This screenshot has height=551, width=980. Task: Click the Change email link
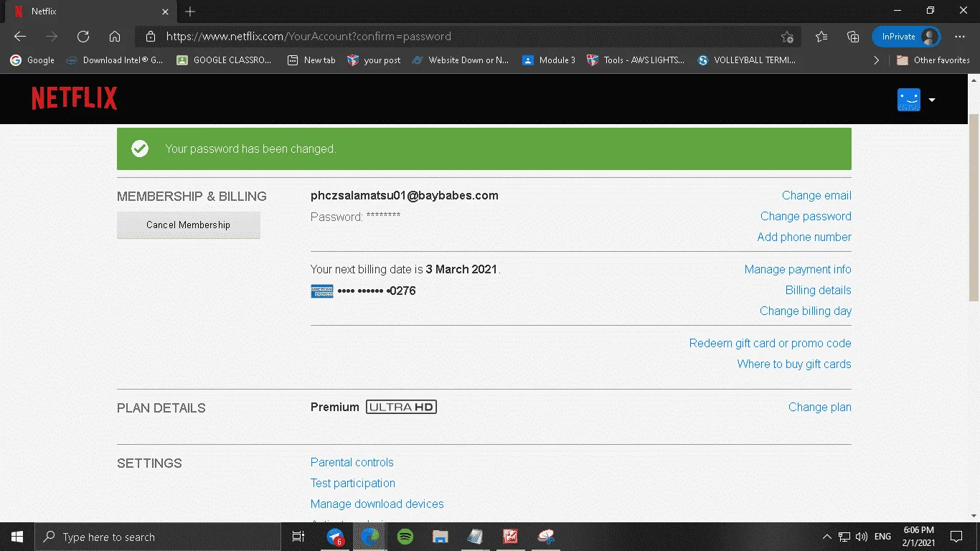point(816,195)
